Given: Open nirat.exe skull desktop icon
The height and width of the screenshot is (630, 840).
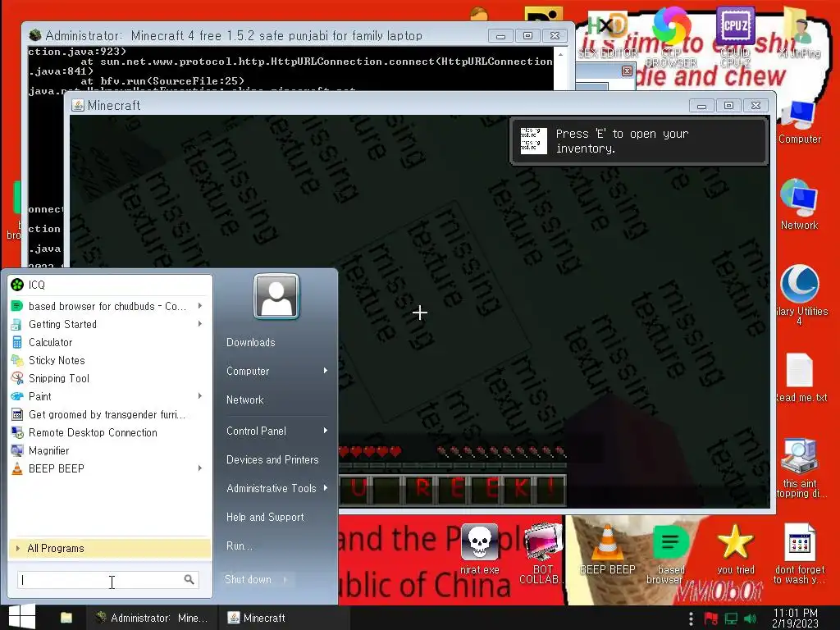Looking at the screenshot, I should [x=479, y=549].
